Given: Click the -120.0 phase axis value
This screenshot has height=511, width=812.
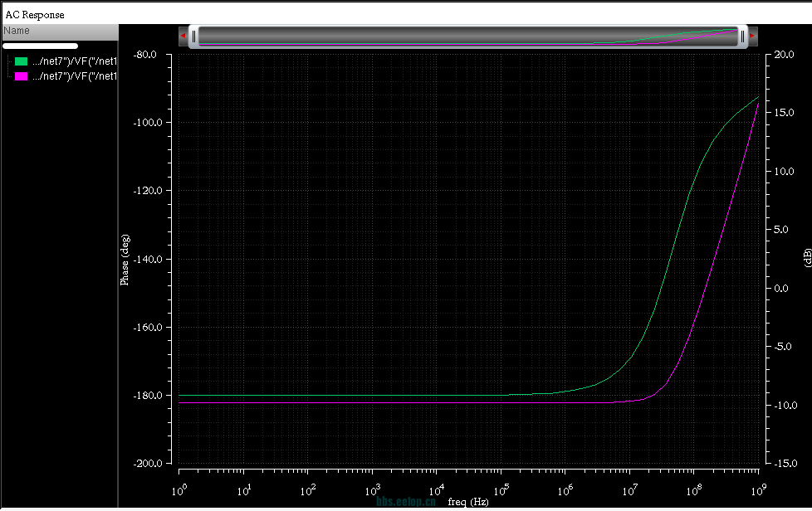Looking at the screenshot, I should [x=148, y=191].
